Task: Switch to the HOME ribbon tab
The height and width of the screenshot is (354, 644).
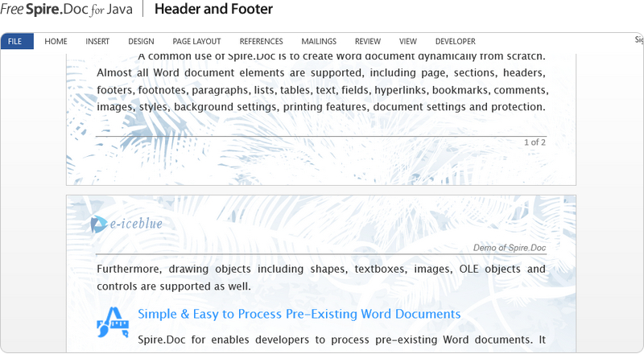Action: (56, 42)
